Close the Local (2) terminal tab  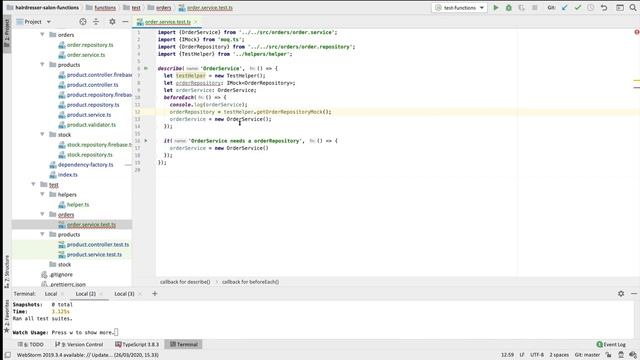pyautogui.click(x=101, y=294)
